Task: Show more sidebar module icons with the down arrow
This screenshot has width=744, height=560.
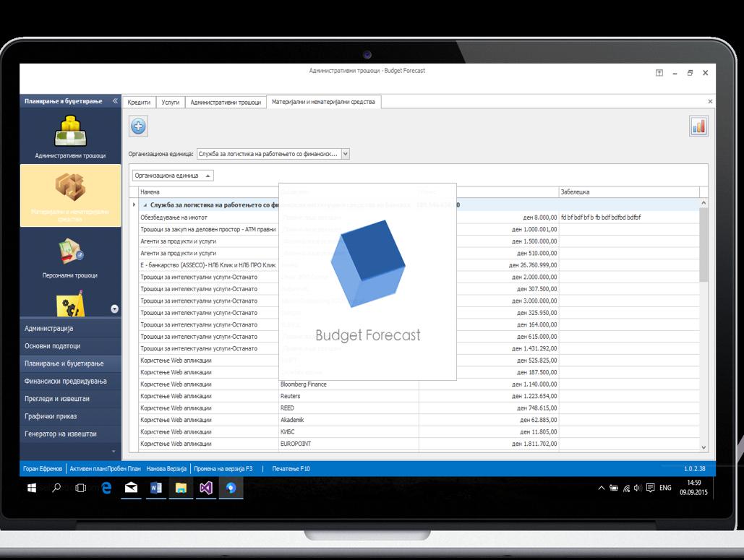Action: [114, 309]
